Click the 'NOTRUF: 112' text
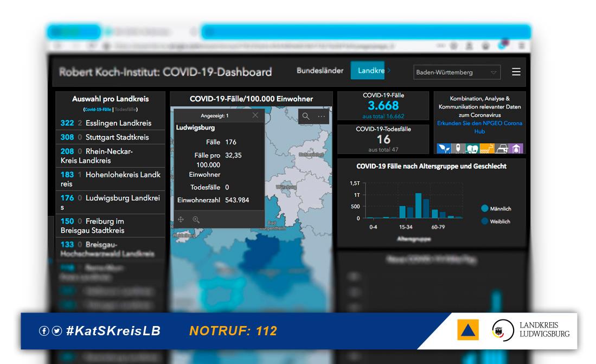This screenshot has height=364, width=596. tap(233, 331)
